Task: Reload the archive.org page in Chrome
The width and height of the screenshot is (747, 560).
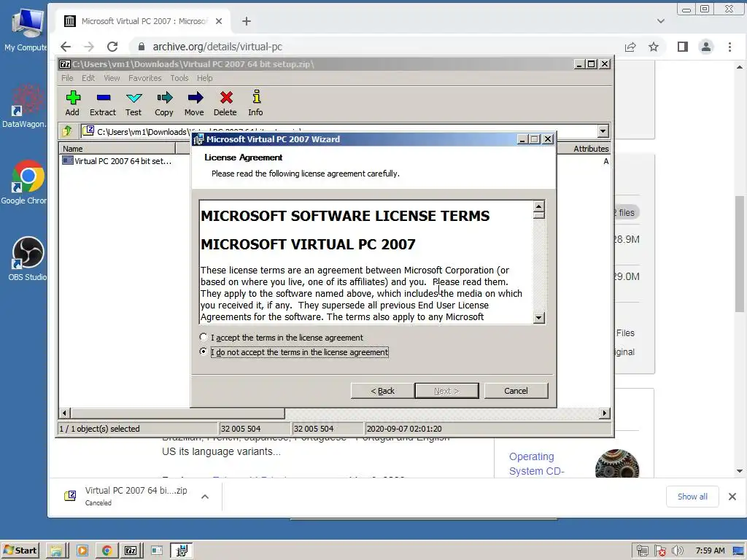Action: [x=112, y=47]
